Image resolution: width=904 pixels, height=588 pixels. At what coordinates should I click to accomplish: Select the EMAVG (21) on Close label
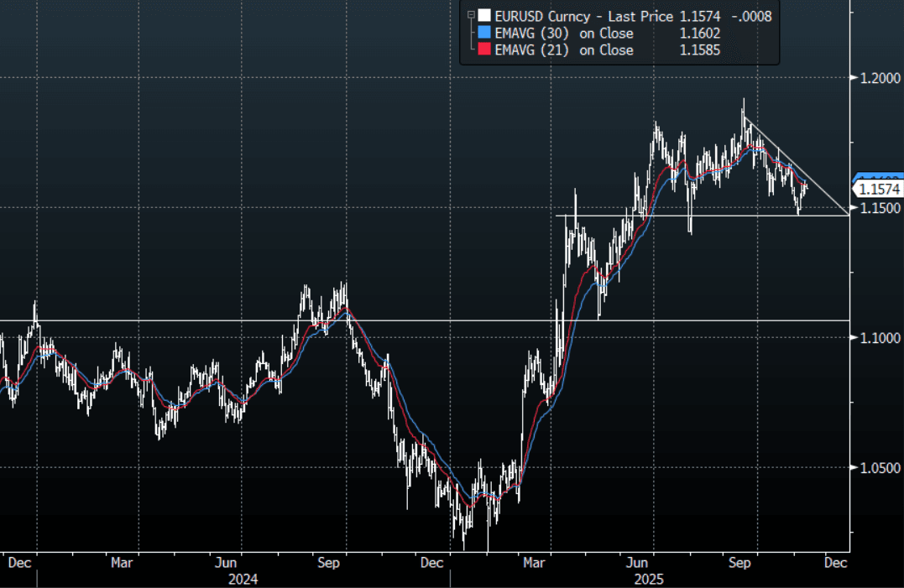(564, 50)
